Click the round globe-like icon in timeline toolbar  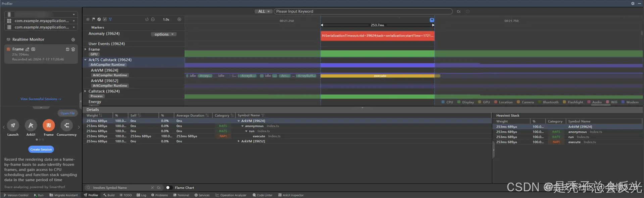[99, 19]
